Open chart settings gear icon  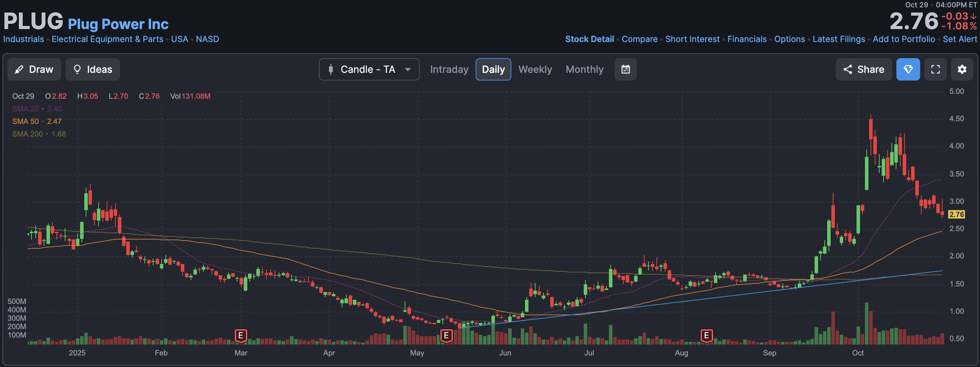(962, 69)
